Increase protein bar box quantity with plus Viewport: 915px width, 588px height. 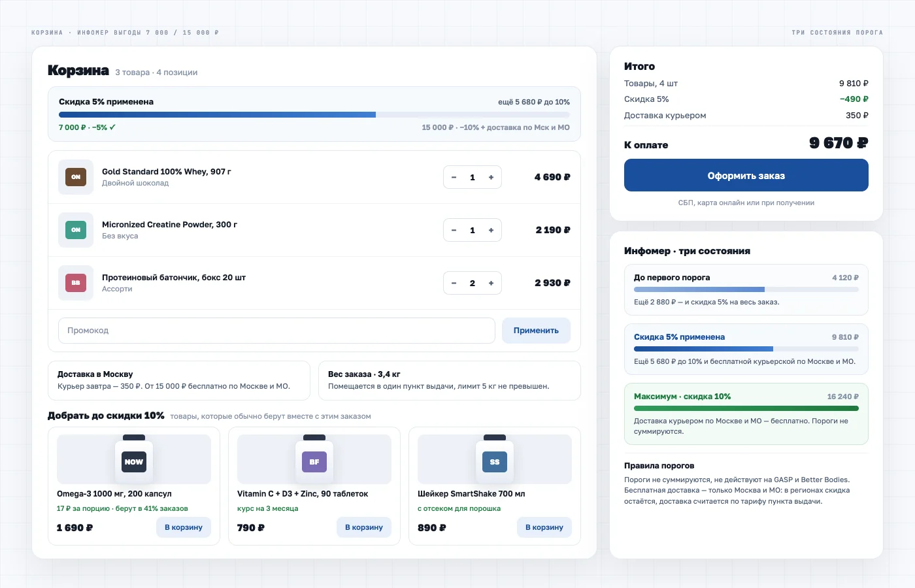[x=491, y=283]
